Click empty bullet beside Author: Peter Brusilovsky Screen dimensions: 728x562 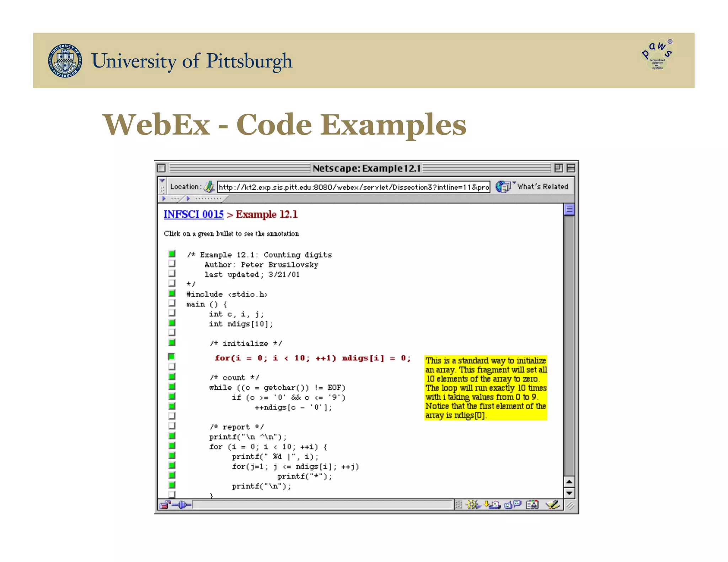coord(172,264)
